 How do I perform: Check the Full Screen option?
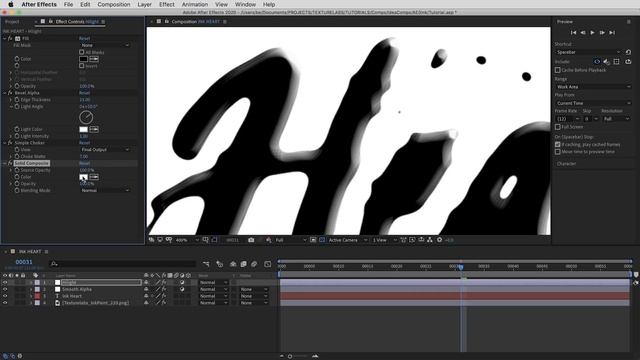558,127
